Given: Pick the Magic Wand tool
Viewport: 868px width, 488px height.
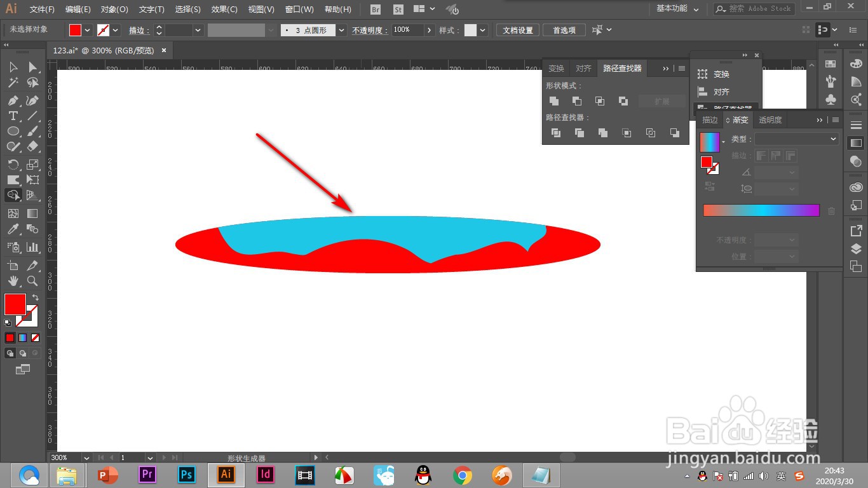Looking at the screenshot, I should [x=13, y=83].
